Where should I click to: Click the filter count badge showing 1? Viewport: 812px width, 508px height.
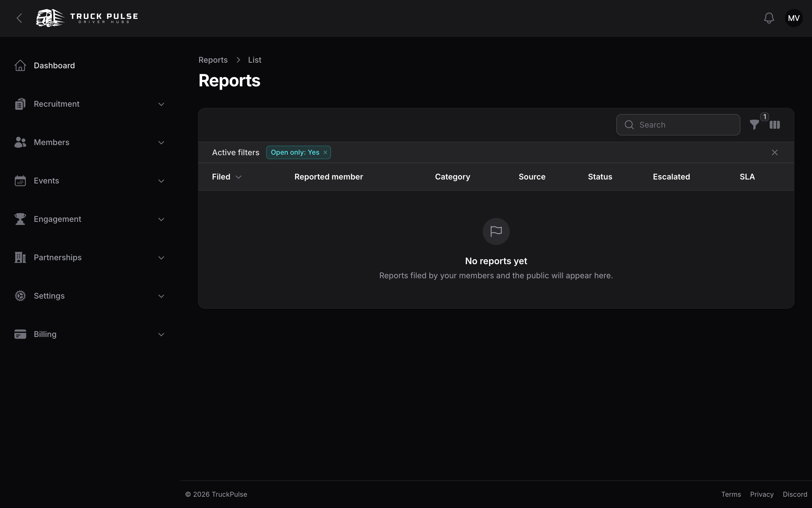tap(765, 117)
